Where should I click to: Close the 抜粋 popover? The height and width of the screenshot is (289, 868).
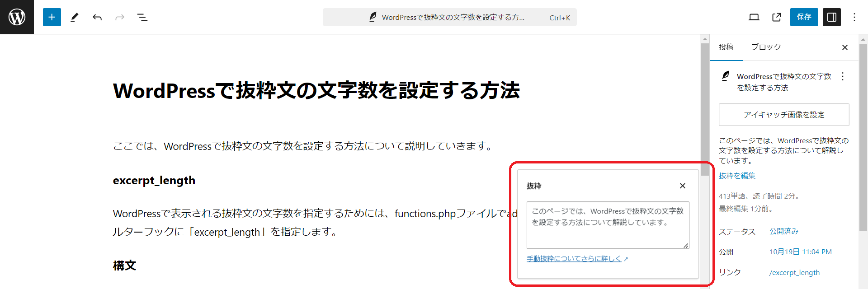click(683, 186)
